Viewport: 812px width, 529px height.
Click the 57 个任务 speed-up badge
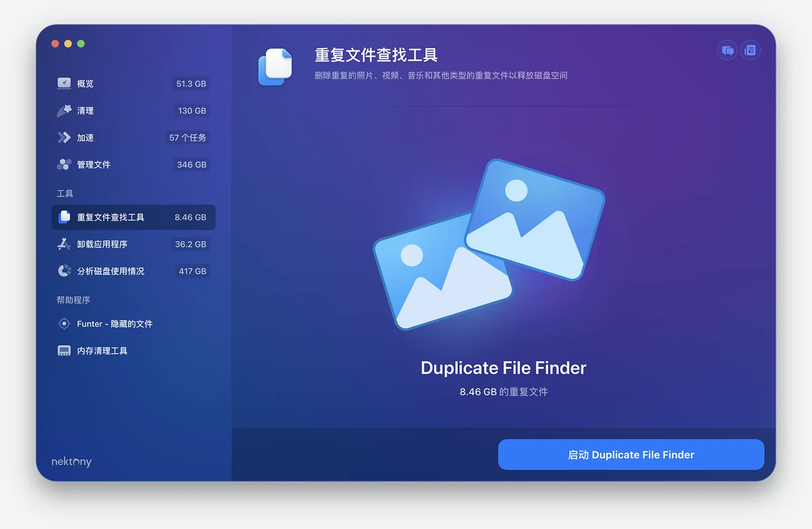coord(188,138)
